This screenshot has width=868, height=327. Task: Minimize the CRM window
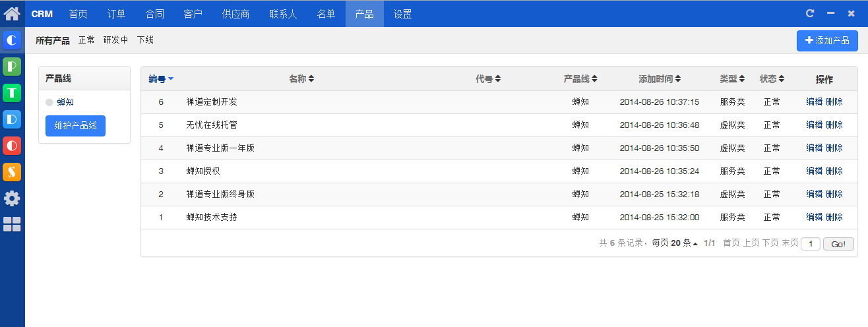coord(830,13)
